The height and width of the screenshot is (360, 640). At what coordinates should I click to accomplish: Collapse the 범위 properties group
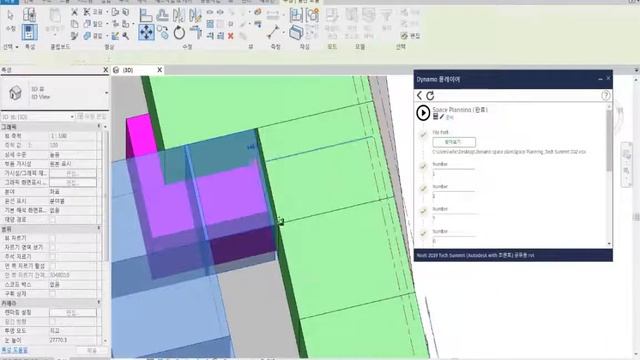tap(99, 228)
